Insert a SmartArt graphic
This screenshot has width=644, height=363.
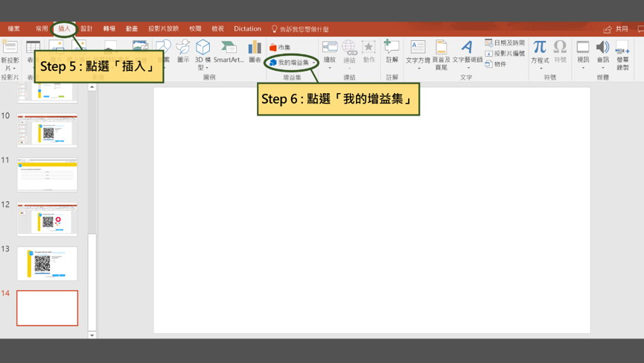(x=229, y=51)
